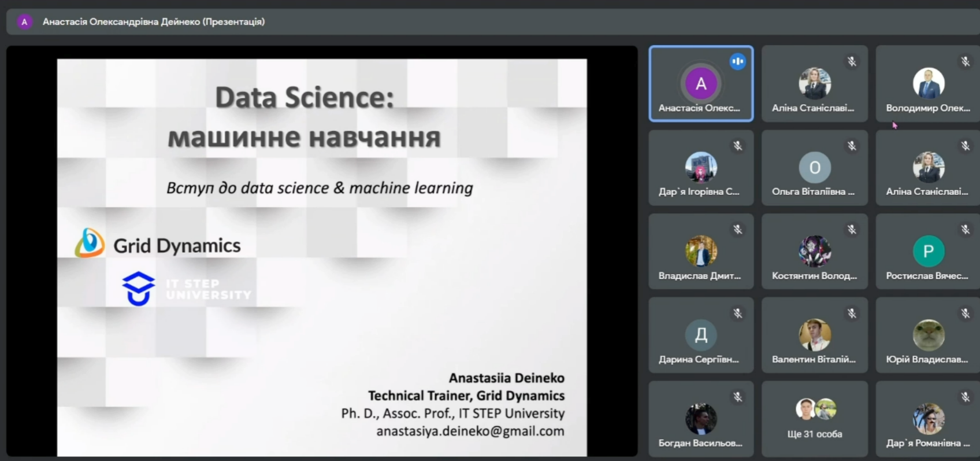Click the name label "Юрій Владислав..."
Viewport: 980px width, 461px height.
[x=927, y=359]
